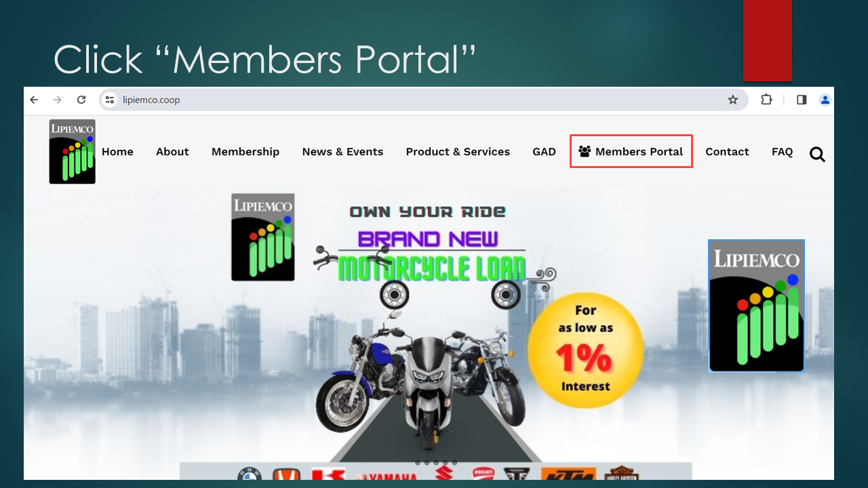Open site information icon in address bar

[x=110, y=100]
